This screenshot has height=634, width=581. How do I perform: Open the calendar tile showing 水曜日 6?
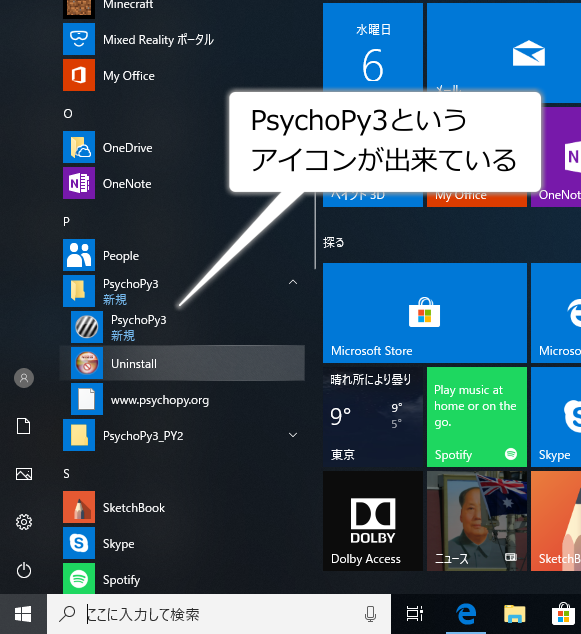pos(373,48)
